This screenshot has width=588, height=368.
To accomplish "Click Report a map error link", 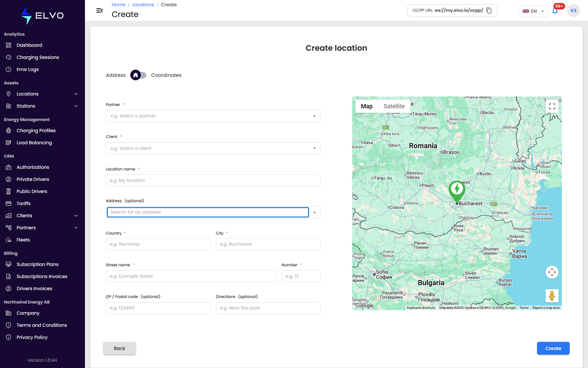I will 546,308.
